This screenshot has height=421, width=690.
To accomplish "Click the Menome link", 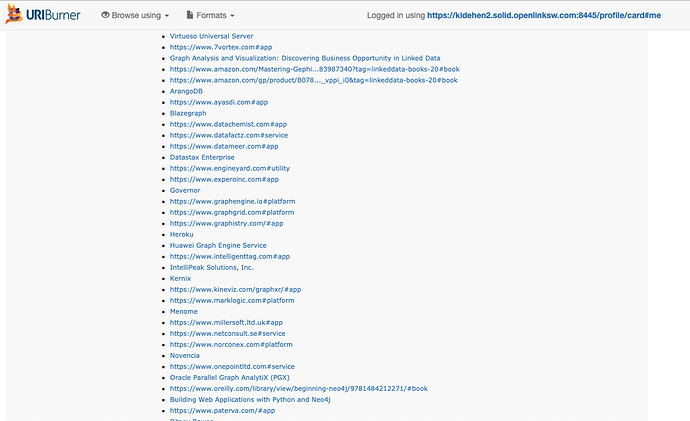I will point(184,311).
